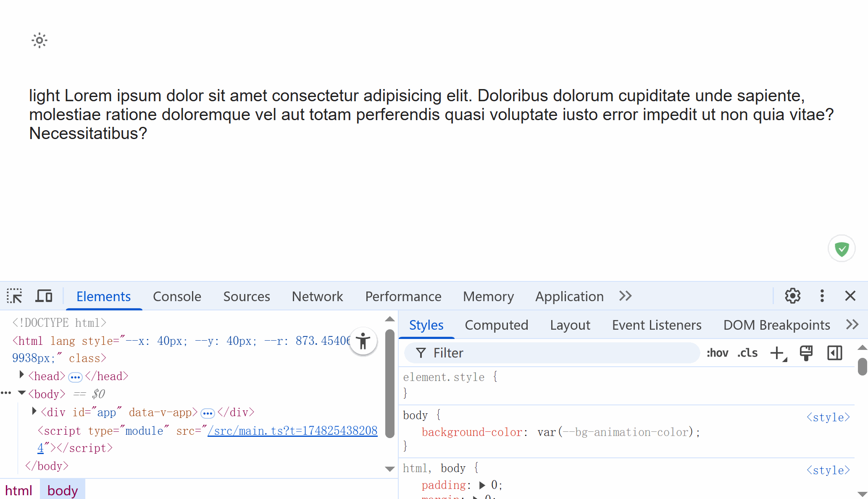Toggle the :hov element state panel
Viewport: 868px width, 499px height.
tap(717, 353)
